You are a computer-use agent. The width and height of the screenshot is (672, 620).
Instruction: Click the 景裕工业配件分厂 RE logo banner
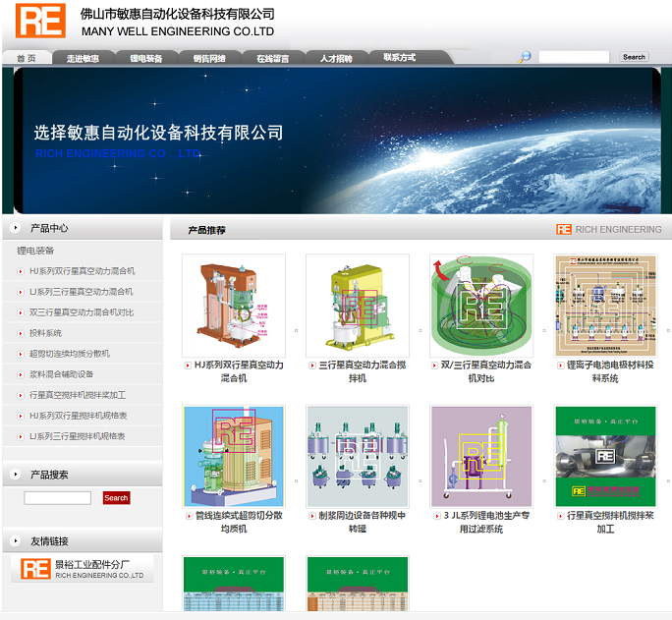83,569
